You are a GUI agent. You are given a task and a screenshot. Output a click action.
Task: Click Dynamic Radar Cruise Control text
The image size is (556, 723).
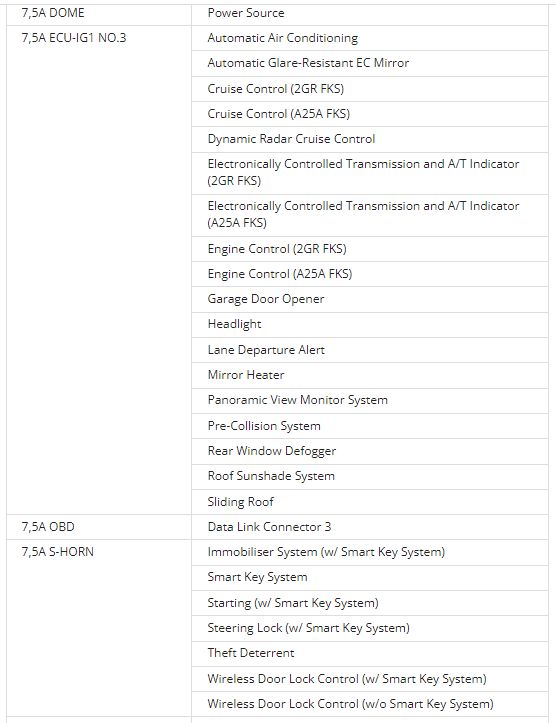[x=291, y=139]
